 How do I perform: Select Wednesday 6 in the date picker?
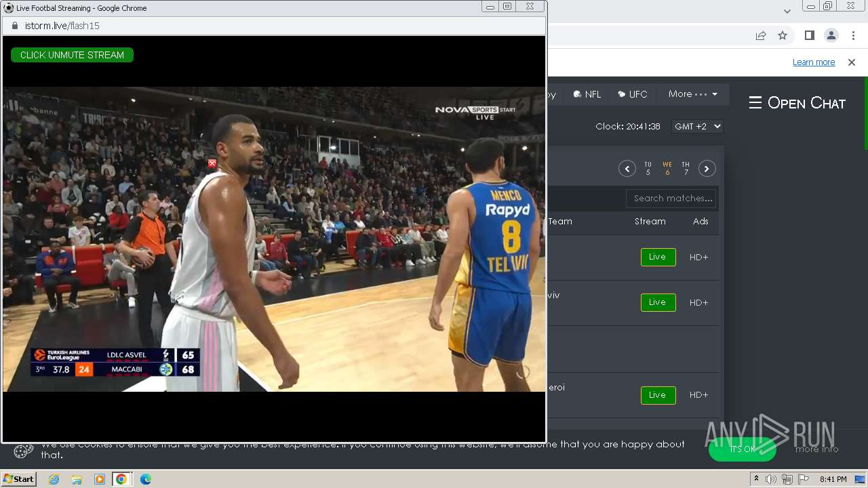[x=667, y=169]
